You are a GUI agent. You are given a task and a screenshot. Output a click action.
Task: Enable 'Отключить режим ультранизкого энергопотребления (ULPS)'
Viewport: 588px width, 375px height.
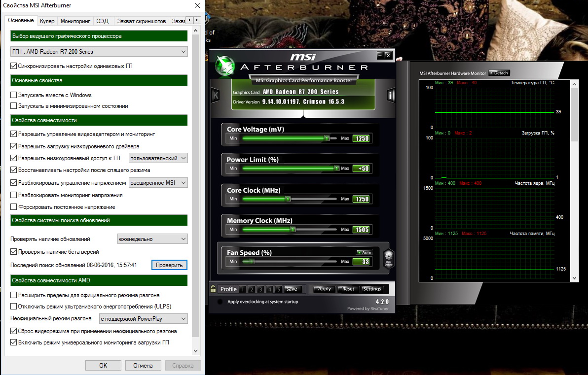click(x=13, y=307)
